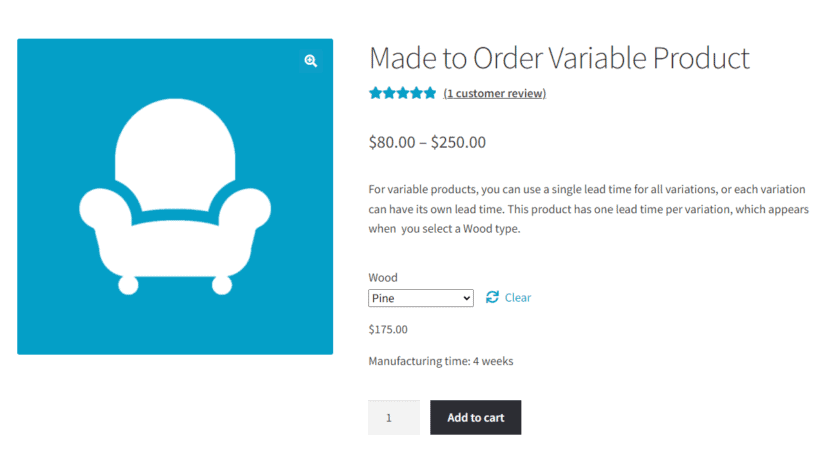Screen dimensions: 820x463
Task: Click the armchair's right armrest in image
Action: (248, 210)
